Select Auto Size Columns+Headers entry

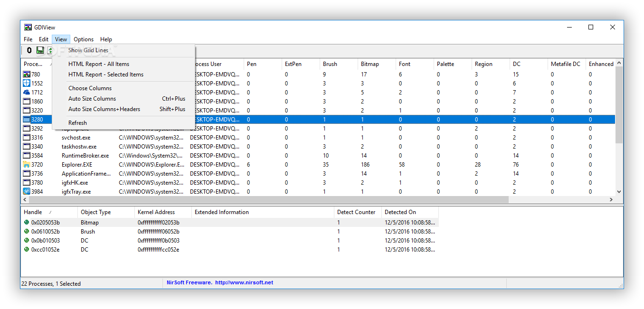[x=123, y=109]
